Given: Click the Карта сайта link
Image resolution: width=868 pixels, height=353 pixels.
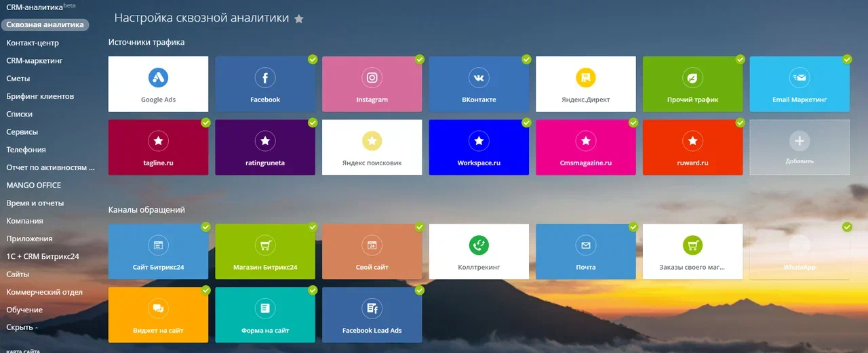Looking at the screenshot, I should click(x=23, y=350).
